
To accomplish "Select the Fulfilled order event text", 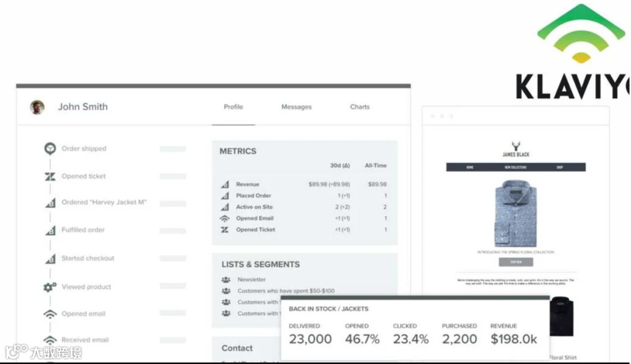I will pos(83,230).
